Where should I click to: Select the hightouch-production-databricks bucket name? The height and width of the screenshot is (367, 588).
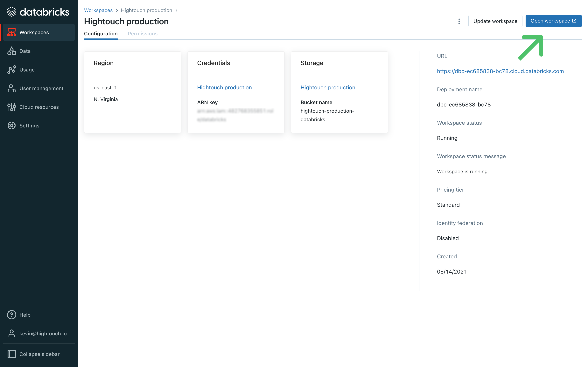point(327,115)
